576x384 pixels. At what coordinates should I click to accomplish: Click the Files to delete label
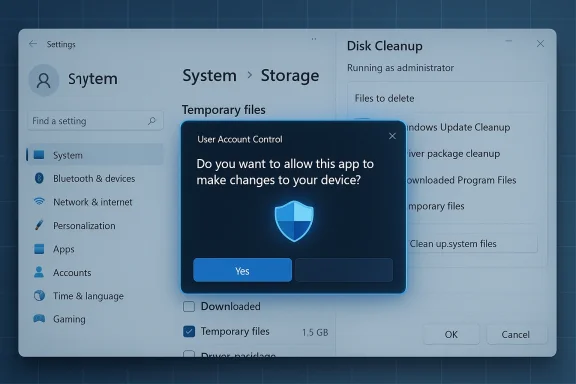tap(384, 98)
